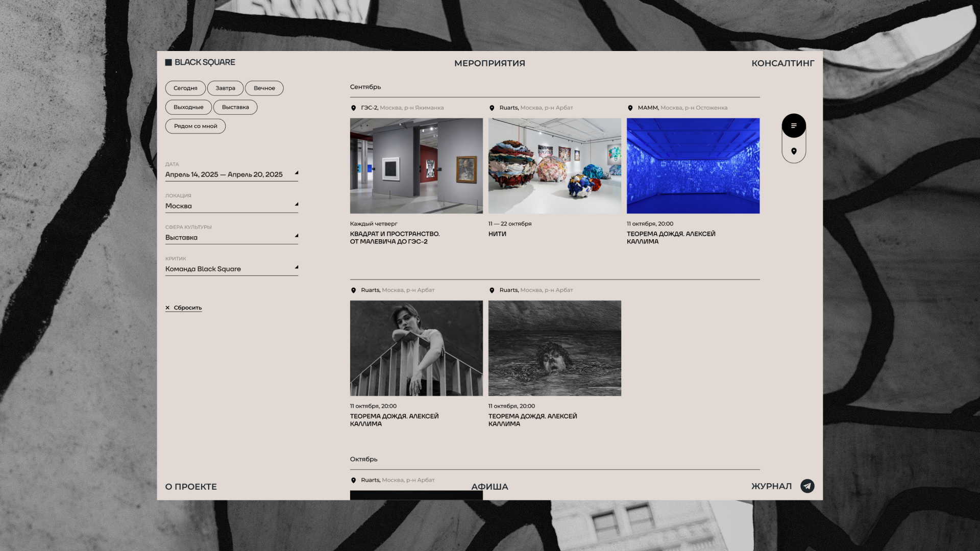Open the О проекте link
This screenshot has height=551, width=980.
191,487
